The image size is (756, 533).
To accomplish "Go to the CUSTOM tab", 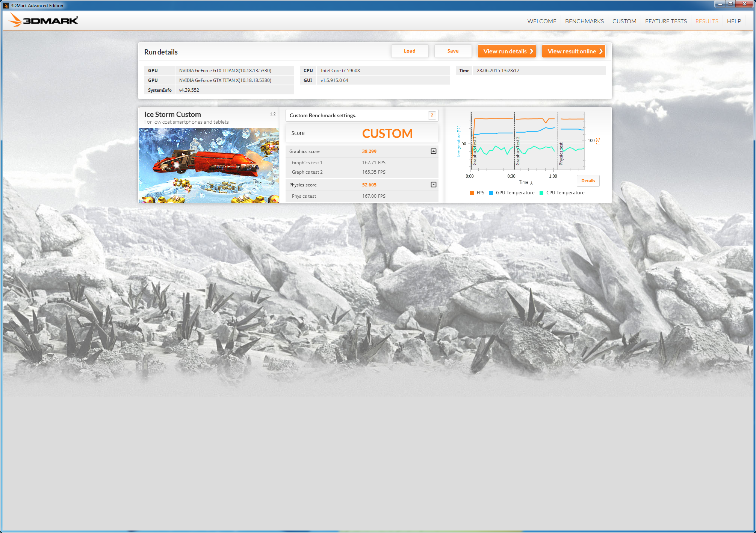I will (624, 21).
